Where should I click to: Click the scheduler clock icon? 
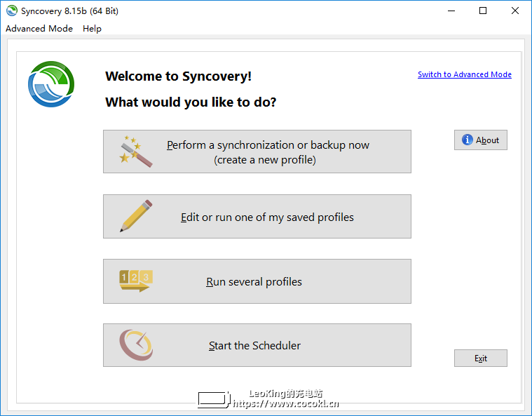tap(136, 345)
